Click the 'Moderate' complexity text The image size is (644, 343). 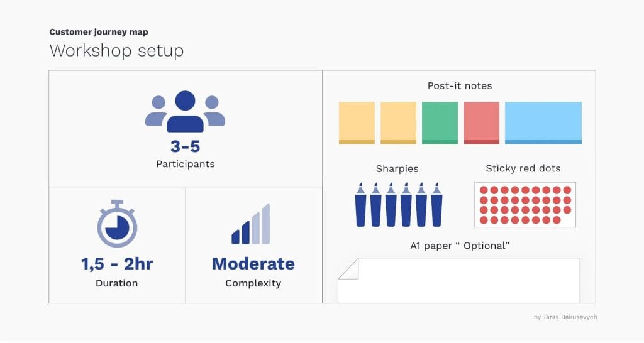[x=253, y=264]
